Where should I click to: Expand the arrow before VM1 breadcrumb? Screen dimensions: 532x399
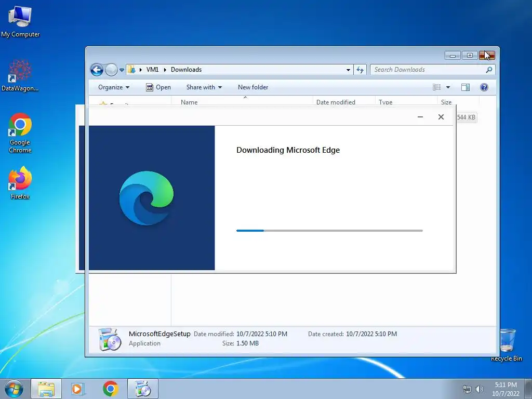140,70
